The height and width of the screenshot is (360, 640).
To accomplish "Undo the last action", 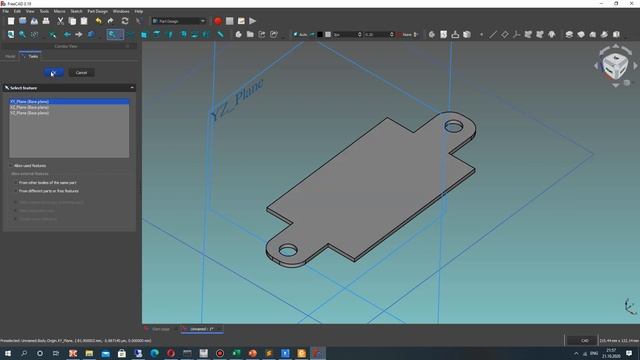I will pos(98,21).
